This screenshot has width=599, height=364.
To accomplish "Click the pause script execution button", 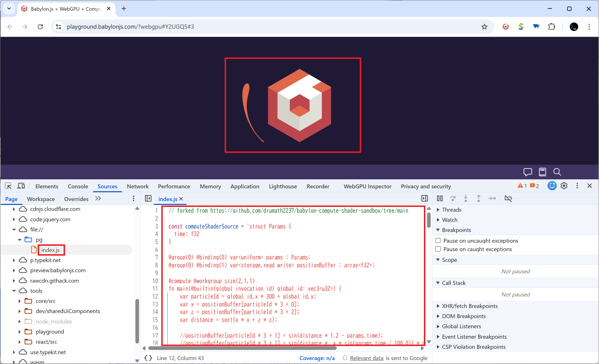I will click(440, 198).
